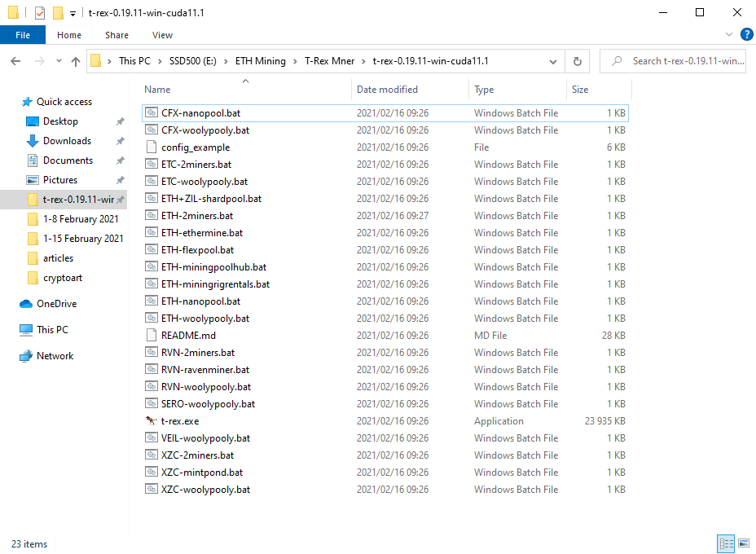This screenshot has height=554, width=756.
Task: Expand the ribbon chevron
Action: click(x=728, y=34)
